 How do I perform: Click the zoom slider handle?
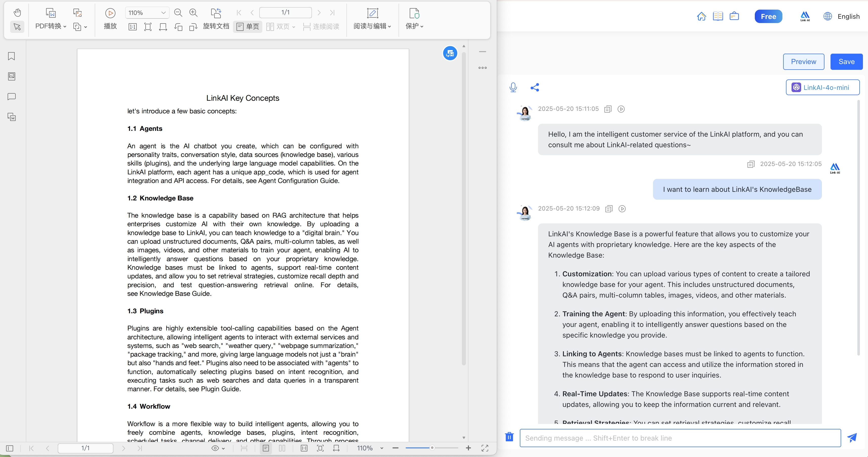tap(432, 448)
